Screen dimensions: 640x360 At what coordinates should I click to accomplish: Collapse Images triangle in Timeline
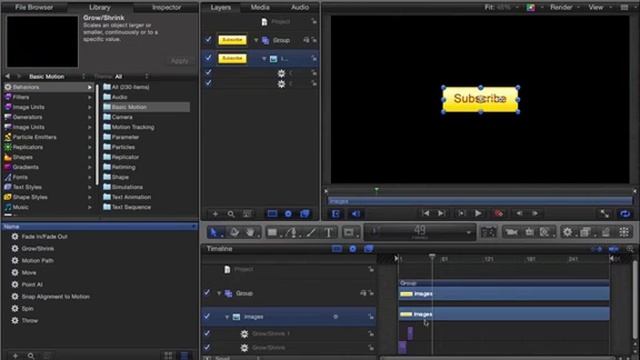pyautogui.click(x=227, y=317)
